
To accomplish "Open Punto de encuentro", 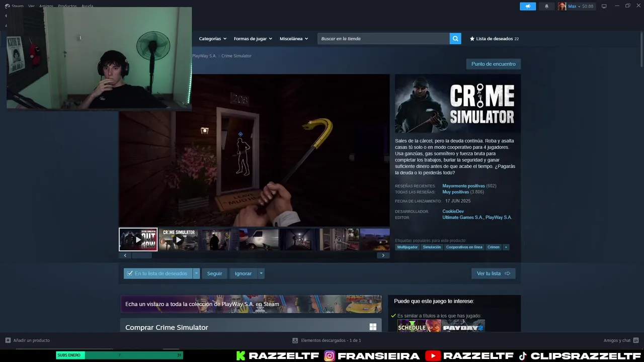I will (493, 64).
